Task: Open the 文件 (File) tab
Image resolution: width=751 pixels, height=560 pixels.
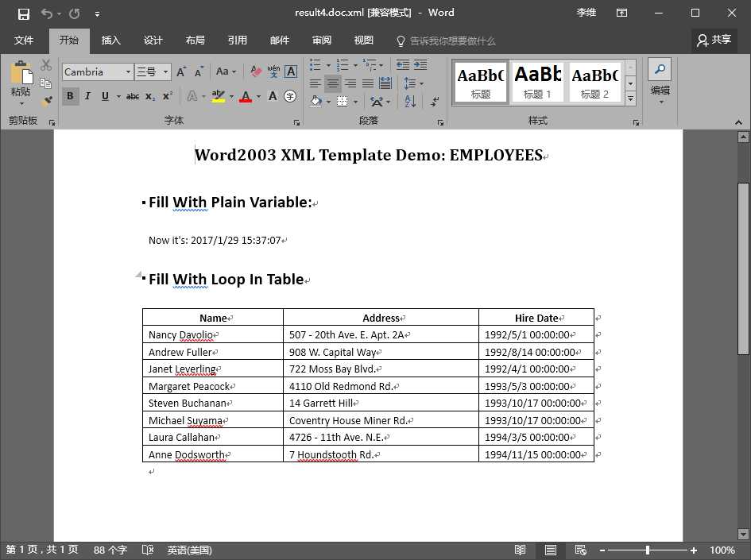Action: click(24, 41)
